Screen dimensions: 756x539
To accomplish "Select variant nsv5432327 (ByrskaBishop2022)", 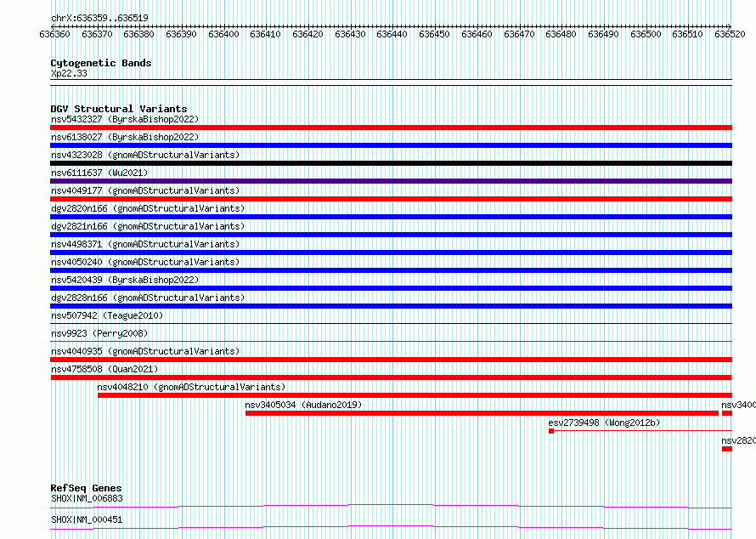I will coord(125,119).
